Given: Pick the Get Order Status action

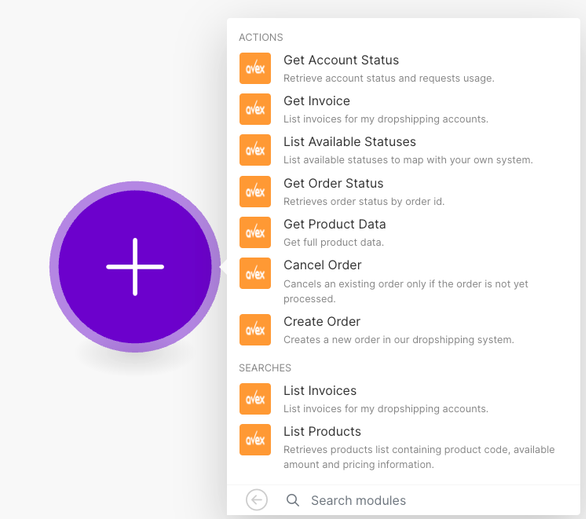Looking at the screenshot, I should pyautogui.click(x=404, y=192).
